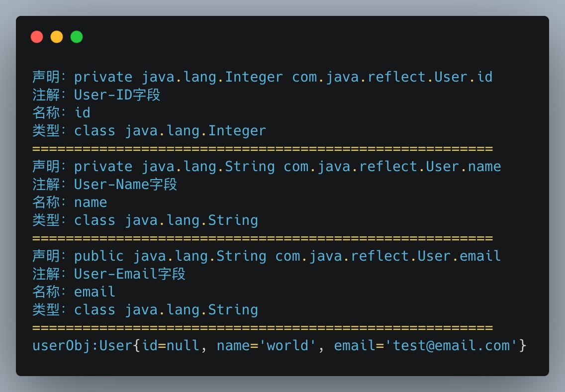
Task: Click the yellow minimize window button
Action: click(57, 37)
